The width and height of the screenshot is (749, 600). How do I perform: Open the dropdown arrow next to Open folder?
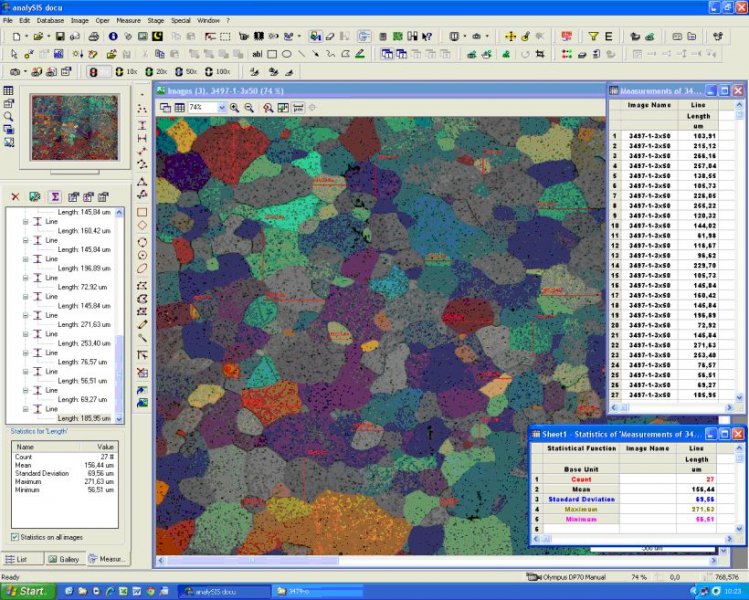pyautogui.click(x=48, y=36)
